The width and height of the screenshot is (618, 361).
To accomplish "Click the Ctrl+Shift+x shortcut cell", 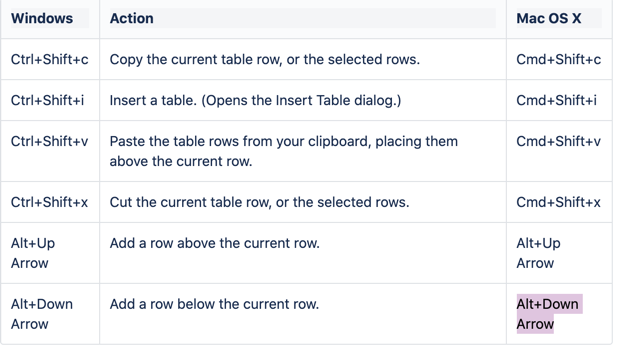I will point(50,202).
